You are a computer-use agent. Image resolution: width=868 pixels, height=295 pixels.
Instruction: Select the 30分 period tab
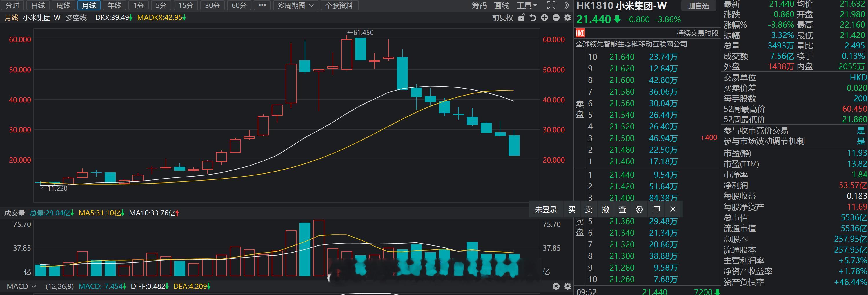[212, 6]
